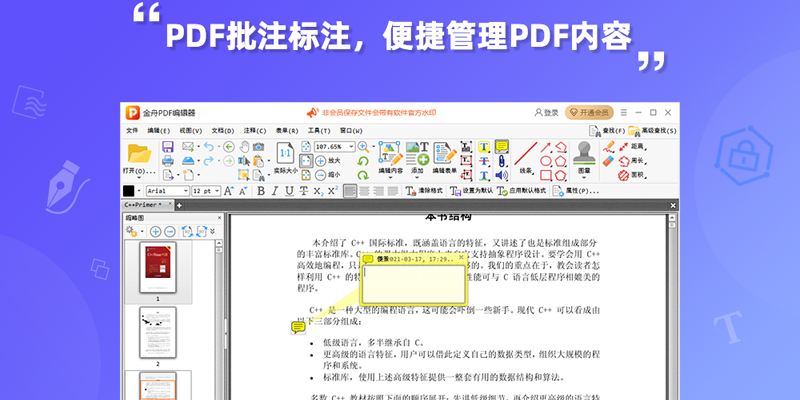The height and width of the screenshot is (400, 800).
Task: Select the pencil freehand drawing tool
Action: (608, 146)
